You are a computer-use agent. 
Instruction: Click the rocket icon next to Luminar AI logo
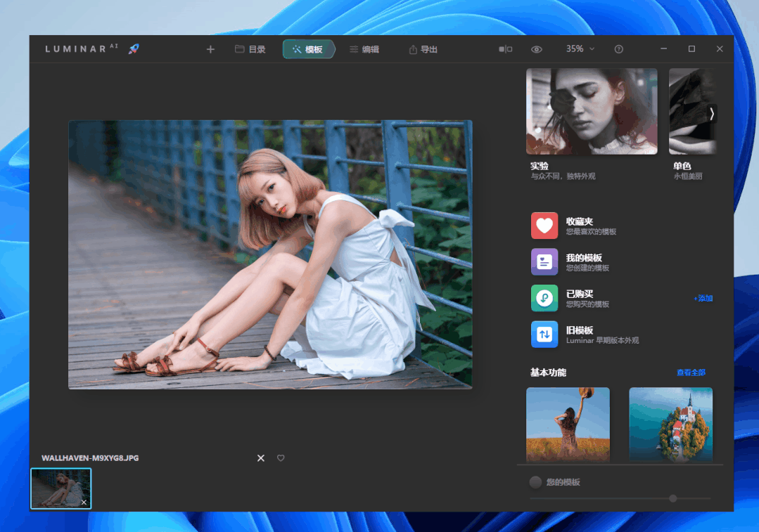(134, 49)
